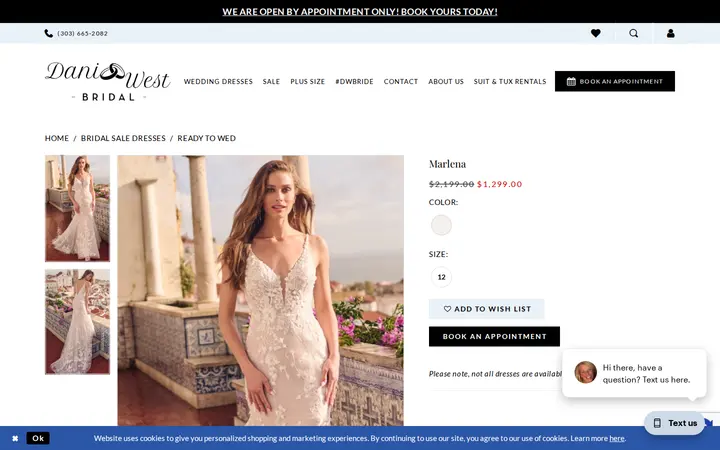Click the Dani West Bridal logo

pos(108,81)
